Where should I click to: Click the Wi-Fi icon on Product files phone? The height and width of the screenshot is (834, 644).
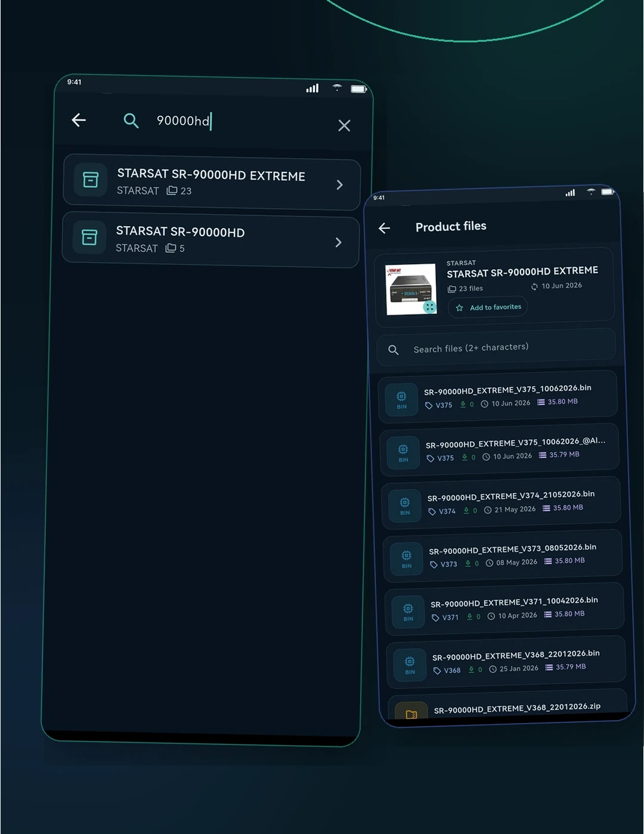click(591, 191)
